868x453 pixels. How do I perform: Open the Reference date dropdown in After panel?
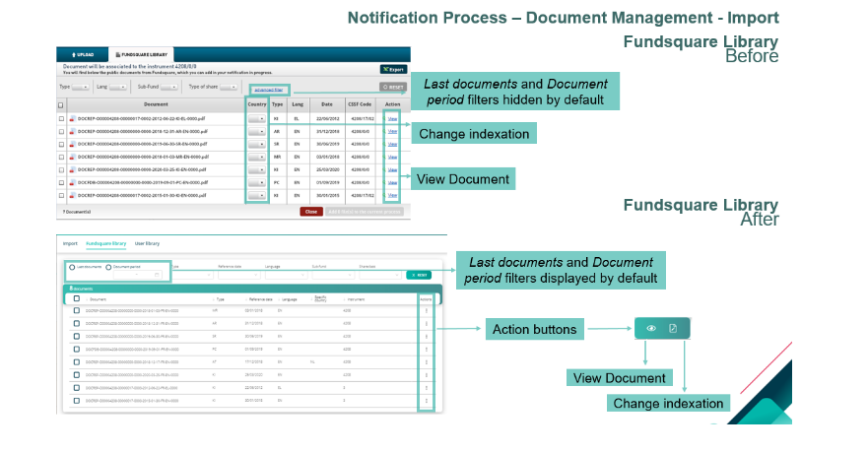pyautogui.click(x=238, y=275)
